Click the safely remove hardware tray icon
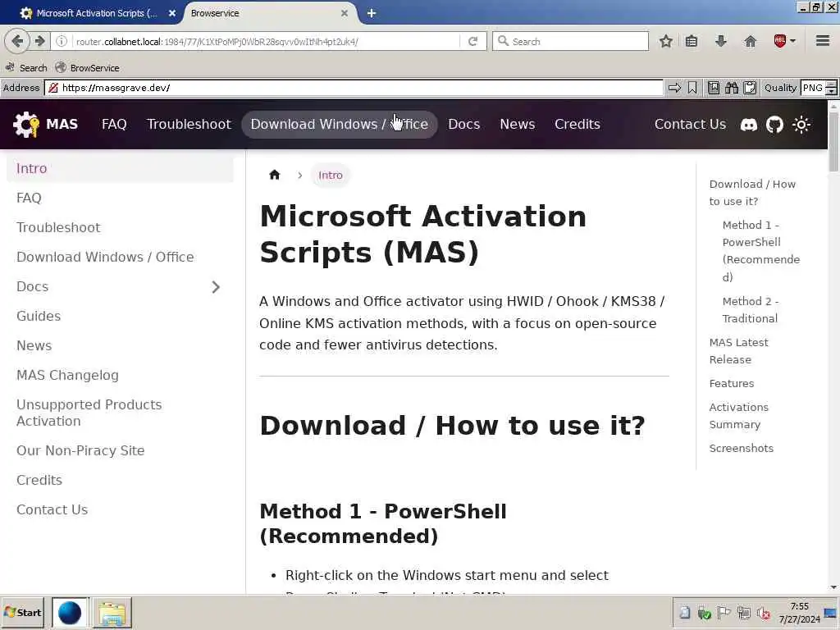 (704, 613)
